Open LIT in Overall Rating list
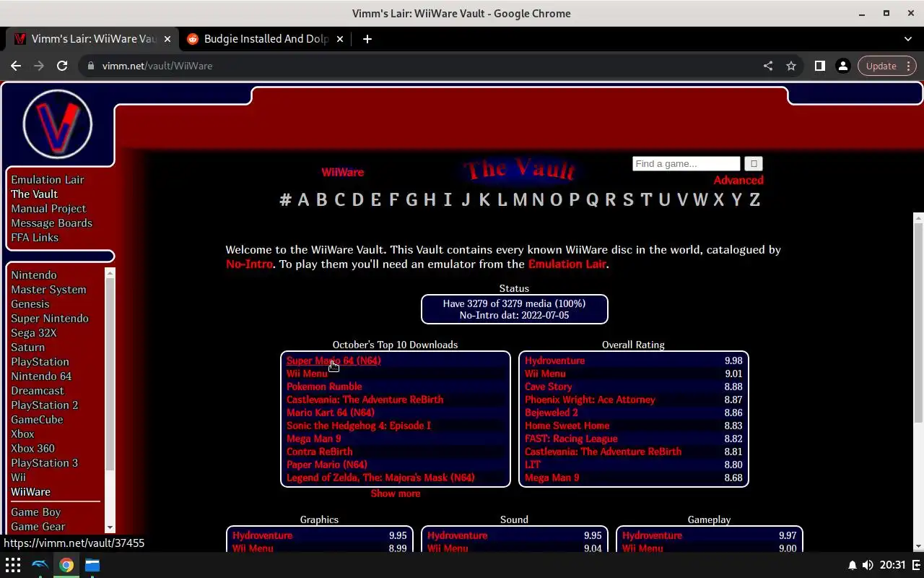The width and height of the screenshot is (924, 578). coord(533,465)
